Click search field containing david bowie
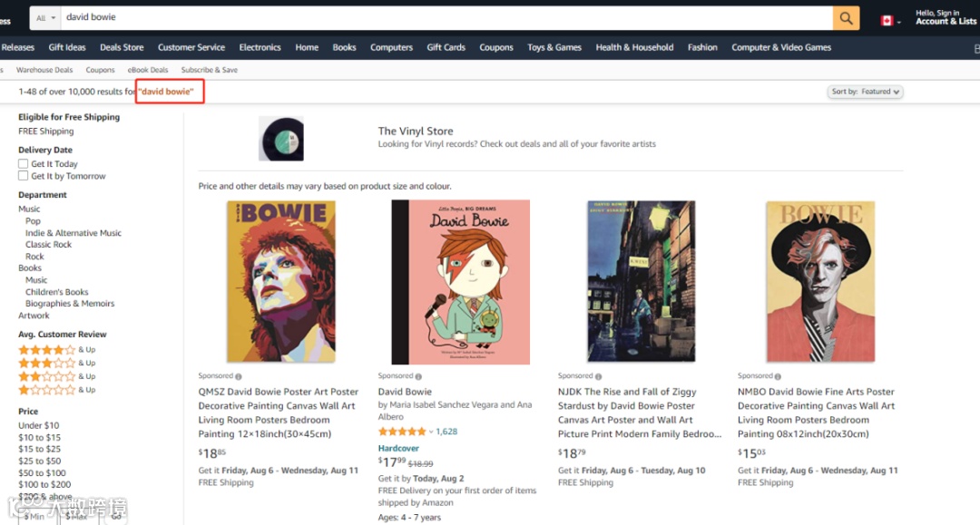980x525 pixels. [x=446, y=18]
